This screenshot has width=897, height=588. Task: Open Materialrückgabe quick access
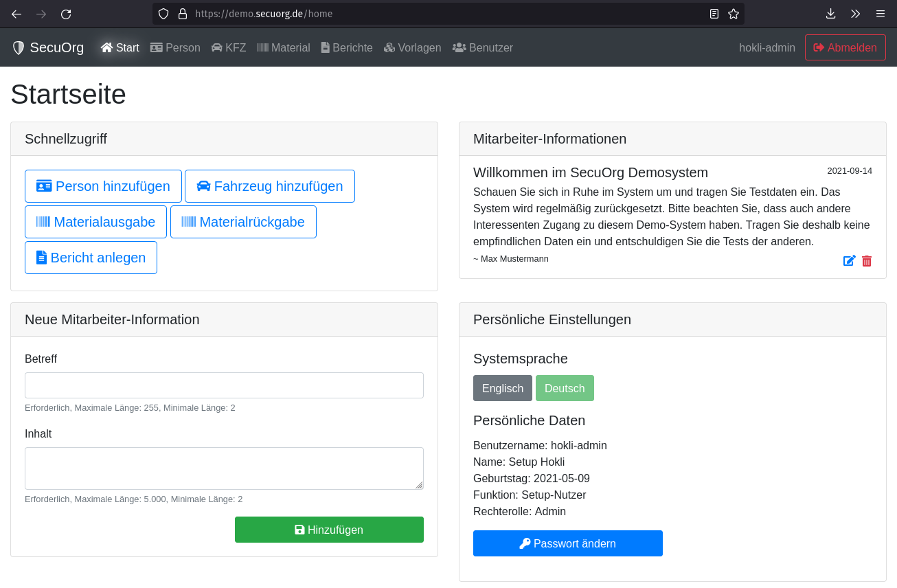(x=243, y=222)
